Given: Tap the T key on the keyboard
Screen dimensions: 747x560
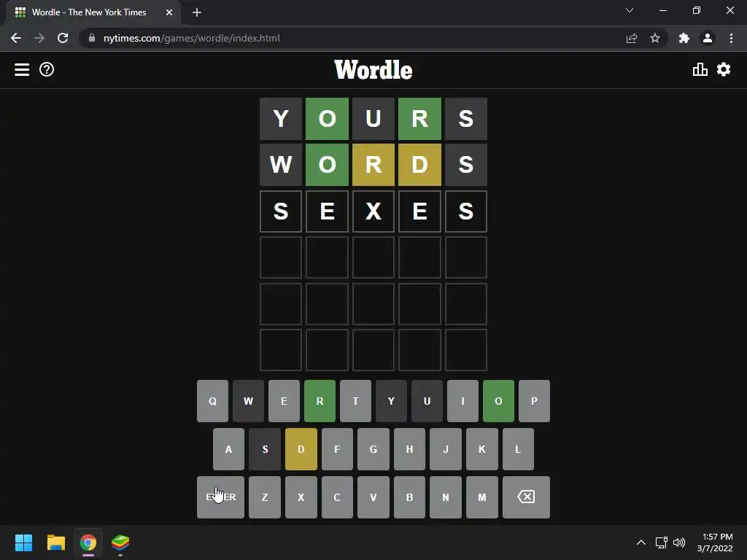Looking at the screenshot, I should pyautogui.click(x=355, y=401).
